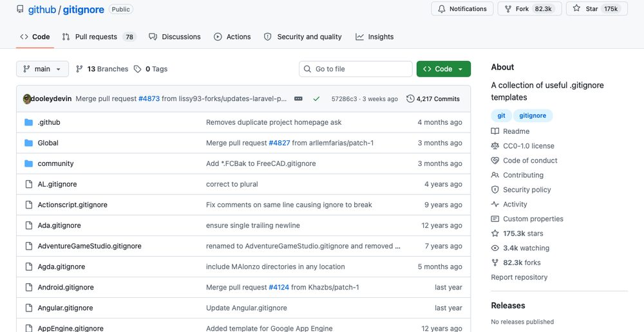View 4,217 Commits history
Image resolution: width=644 pixels, height=332 pixels.
(433, 99)
